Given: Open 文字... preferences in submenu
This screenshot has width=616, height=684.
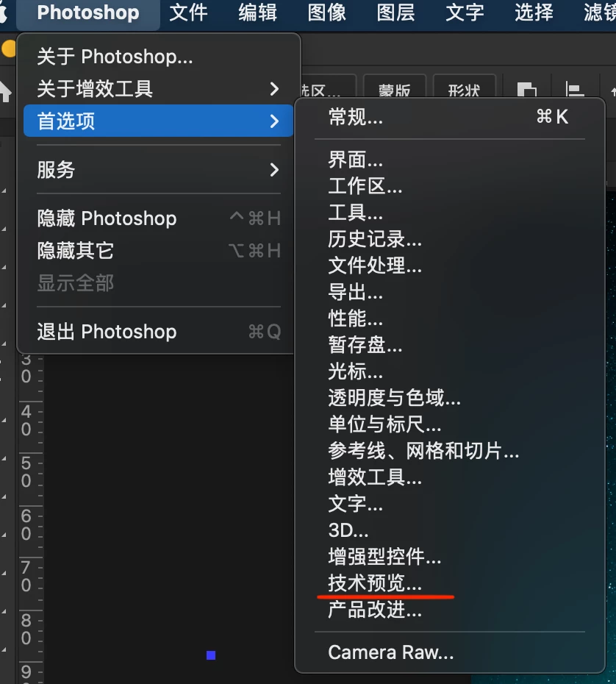Looking at the screenshot, I should [x=449, y=504].
